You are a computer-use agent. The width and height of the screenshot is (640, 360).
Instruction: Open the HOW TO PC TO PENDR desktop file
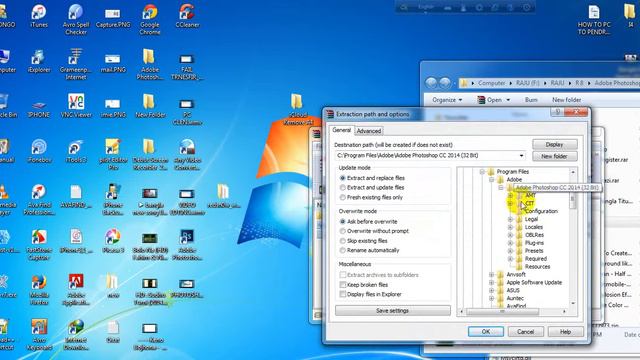point(594,20)
